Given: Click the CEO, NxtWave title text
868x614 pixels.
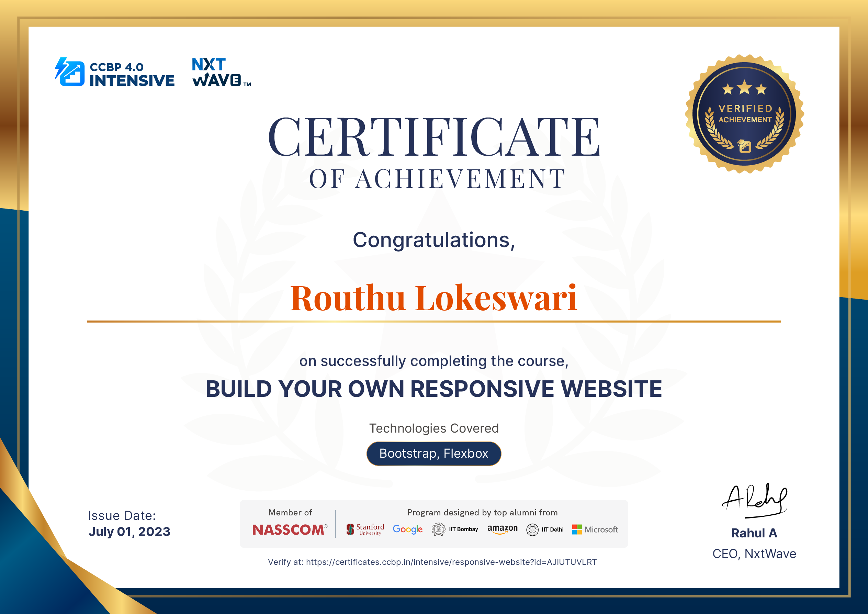Looking at the screenshot, I should pos(754,554).
